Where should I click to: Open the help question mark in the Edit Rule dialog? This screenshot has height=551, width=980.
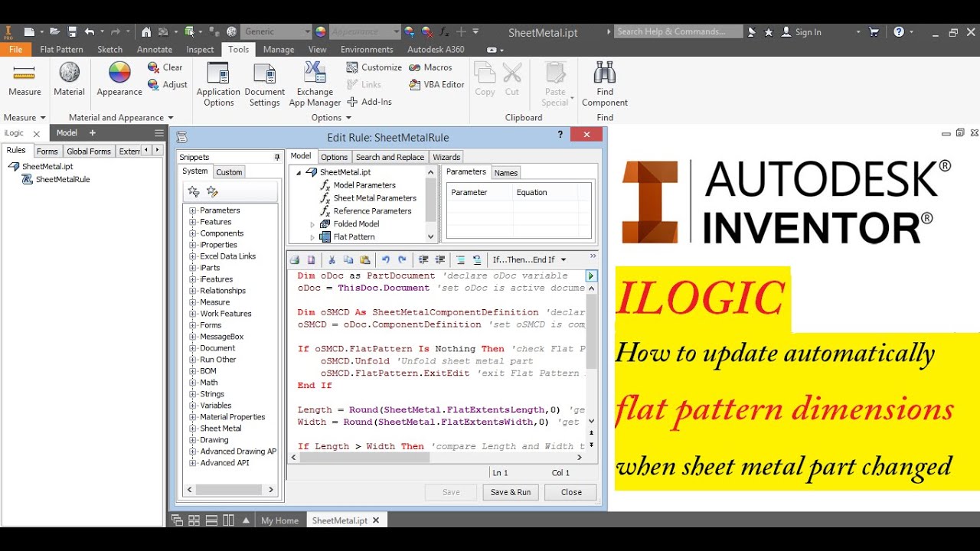(561, 135)
